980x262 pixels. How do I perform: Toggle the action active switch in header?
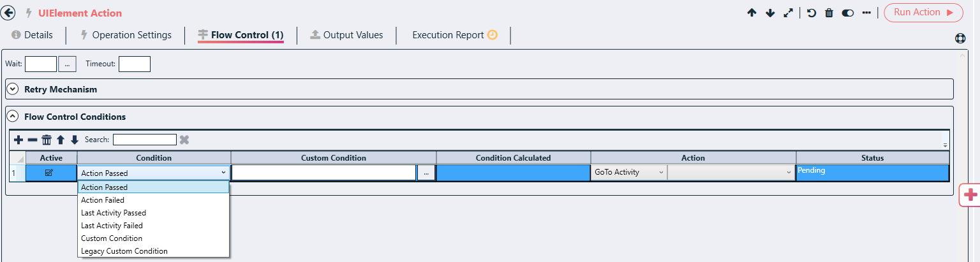848,13
